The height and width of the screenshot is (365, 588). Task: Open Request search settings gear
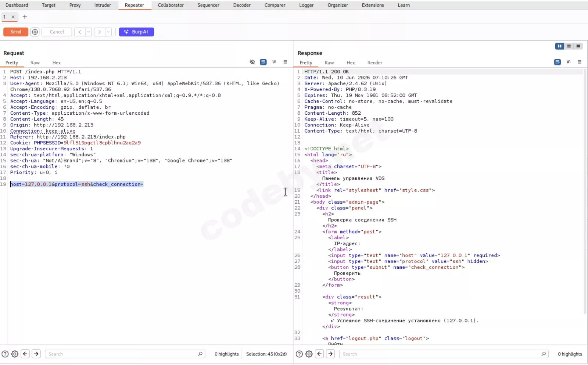click(x=15, y=354)
